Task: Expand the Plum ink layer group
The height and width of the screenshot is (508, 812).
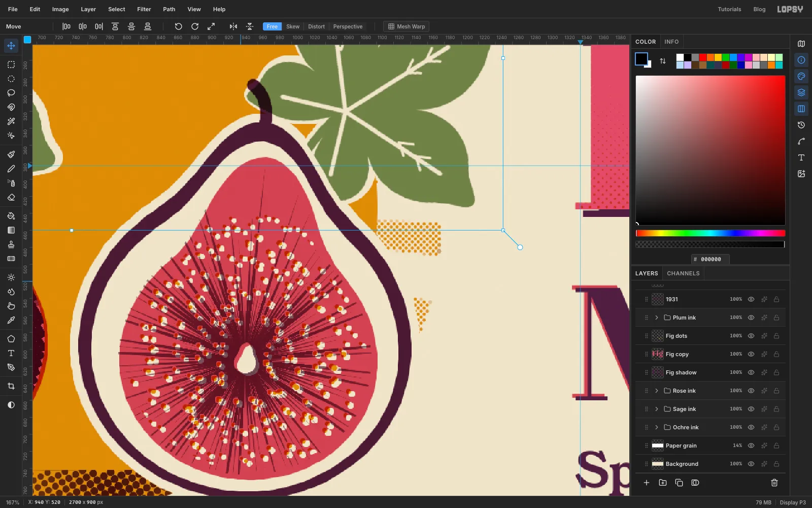Action: coord(657,317)
